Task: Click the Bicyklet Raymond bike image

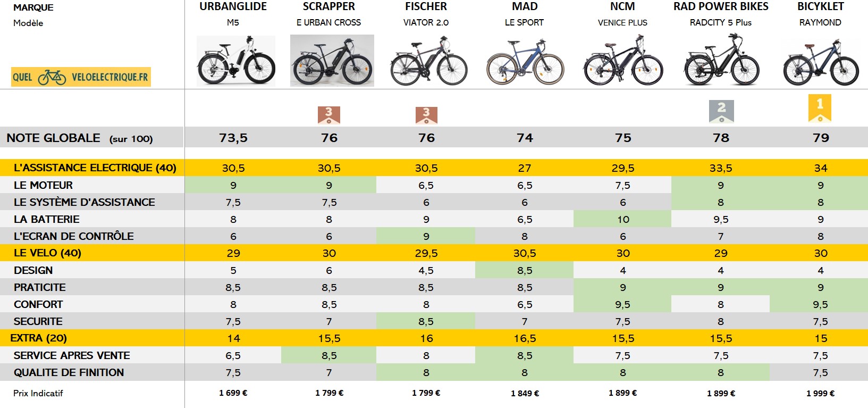Action: click(821, 62)
